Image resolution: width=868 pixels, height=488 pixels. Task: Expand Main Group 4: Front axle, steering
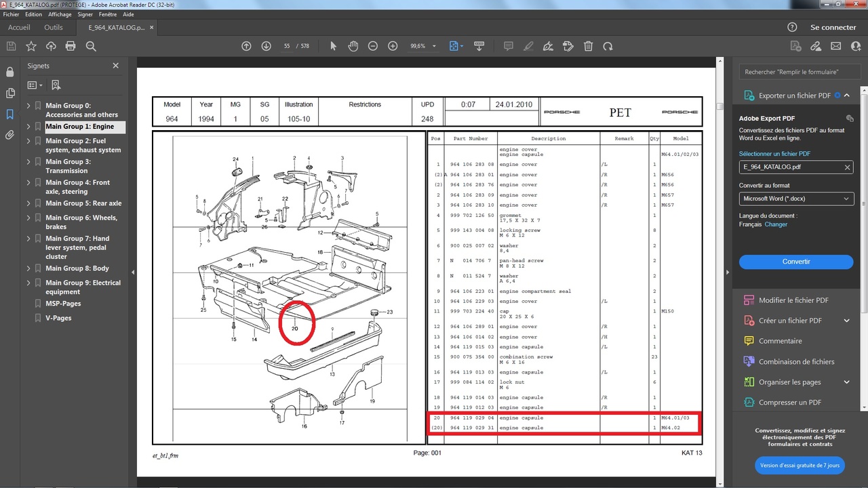[28, 183]
